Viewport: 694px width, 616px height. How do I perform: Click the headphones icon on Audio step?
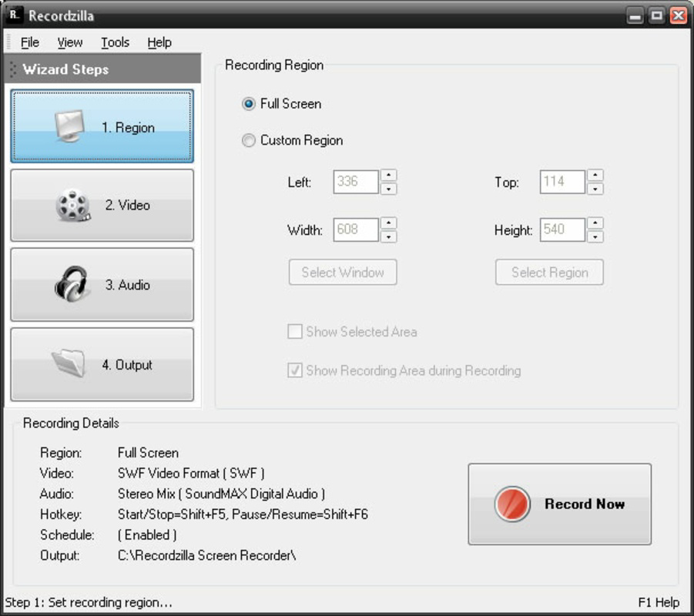pyautogui.click(x=71, y=284)
